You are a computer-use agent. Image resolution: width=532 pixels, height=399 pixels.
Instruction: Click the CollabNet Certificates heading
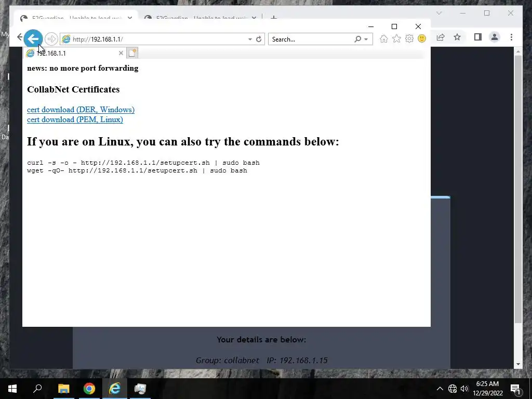[x=73, y=89]
